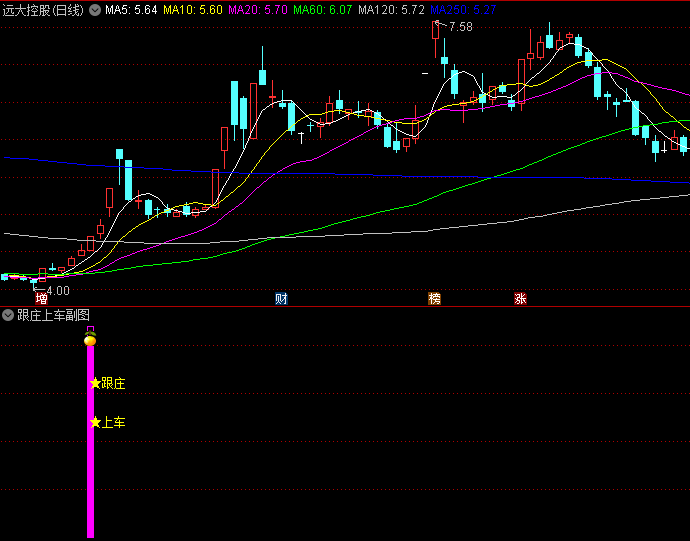Open the main chart indicator dropdown arrow
Screen dimensions: 690x541
95,10
